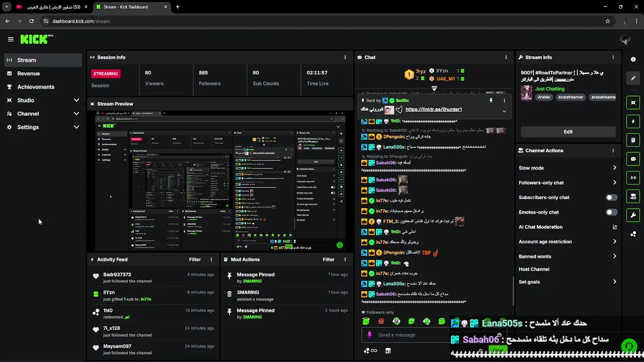Image resolution: width=644 pixels, height=362 pixels.
Task: Click the Edit button in Stream info
Action: (x=568, y=132)
